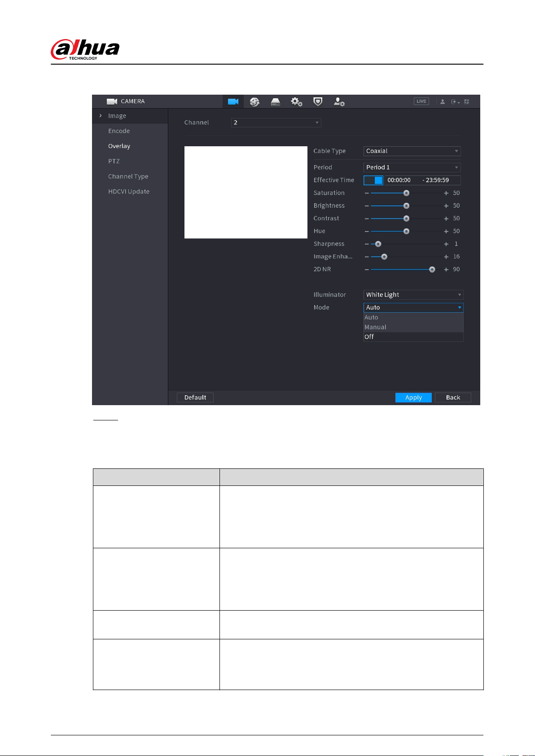Viewport: 535px width, 756px height.
Task: Select Off in Mode list
Action: click(x=413, y=337)
